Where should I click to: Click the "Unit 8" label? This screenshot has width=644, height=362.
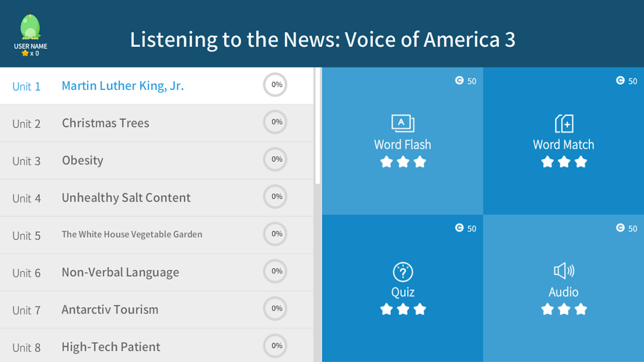(x=26, y=348)
